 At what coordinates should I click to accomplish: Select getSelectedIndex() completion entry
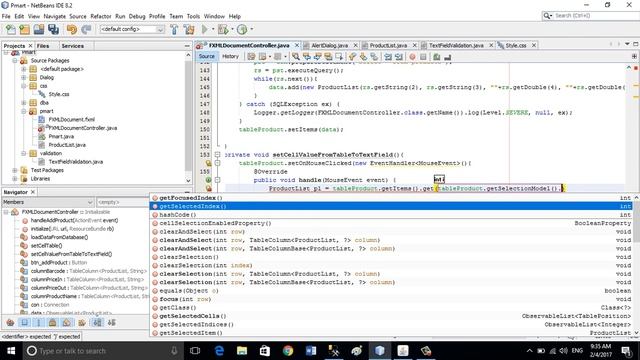pyautogui.click(x=391, y=206)
